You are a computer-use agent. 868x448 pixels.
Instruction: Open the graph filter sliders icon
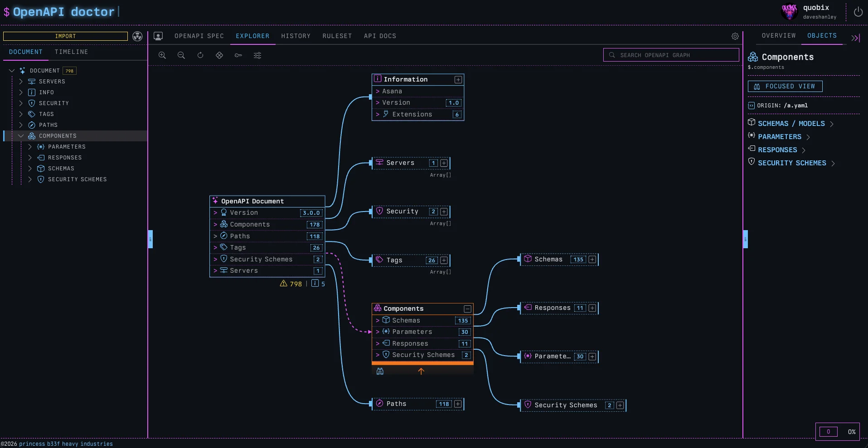point(257,55)
